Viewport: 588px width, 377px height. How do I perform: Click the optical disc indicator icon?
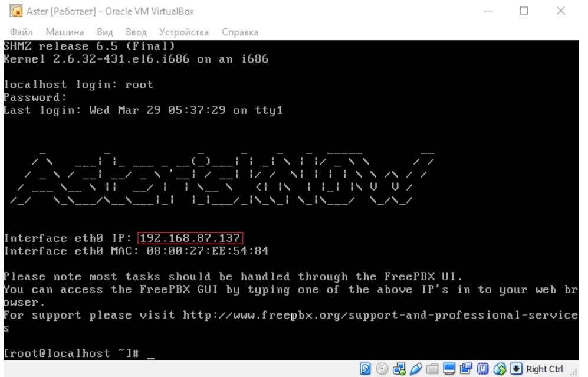[382, 369]
